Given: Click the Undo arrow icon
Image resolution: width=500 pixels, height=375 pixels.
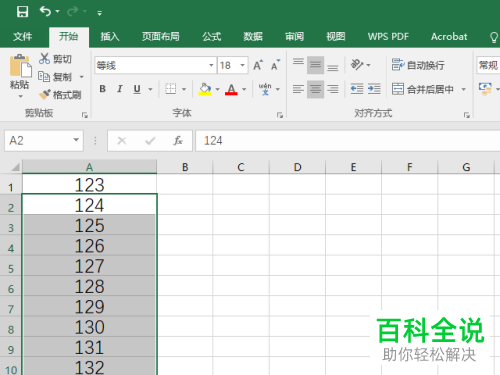Looking at the screenshot, I should pyautogui.click(x=45, y=12).
